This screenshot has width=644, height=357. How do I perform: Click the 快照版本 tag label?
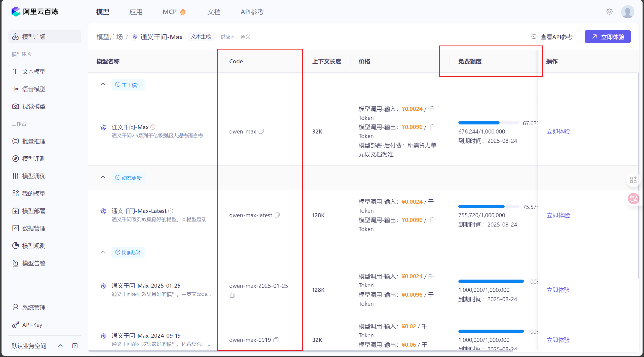tap(128, 252)
